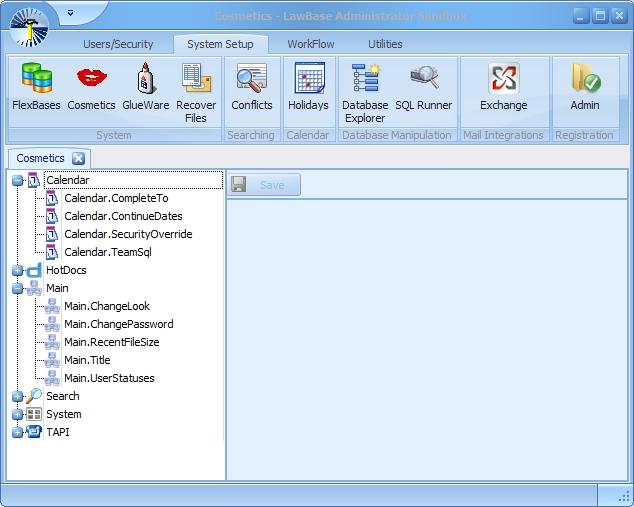Screen dimensions: 634x507
Task: Click the TAPI telephone icon
Action: [34, 432]
